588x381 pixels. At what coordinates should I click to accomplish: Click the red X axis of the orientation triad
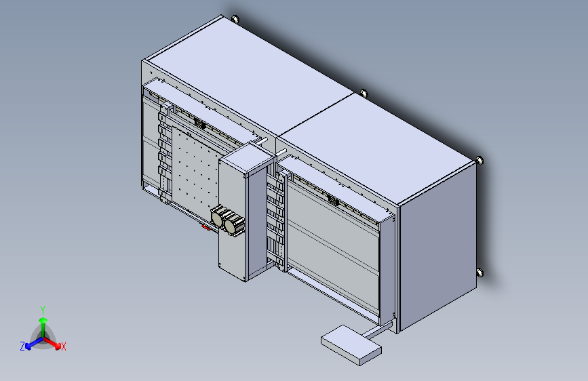[54, 343]
